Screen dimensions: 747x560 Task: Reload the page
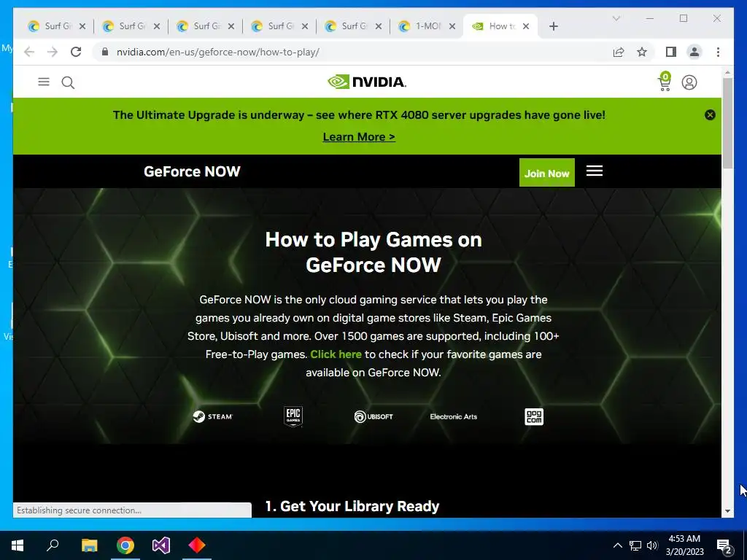point(76,52)
